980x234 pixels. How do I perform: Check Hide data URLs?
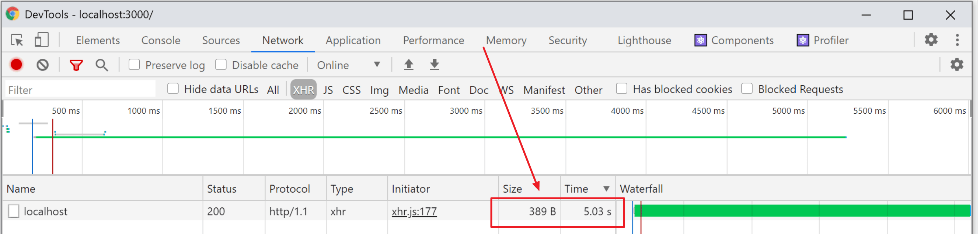coord(173,89)
